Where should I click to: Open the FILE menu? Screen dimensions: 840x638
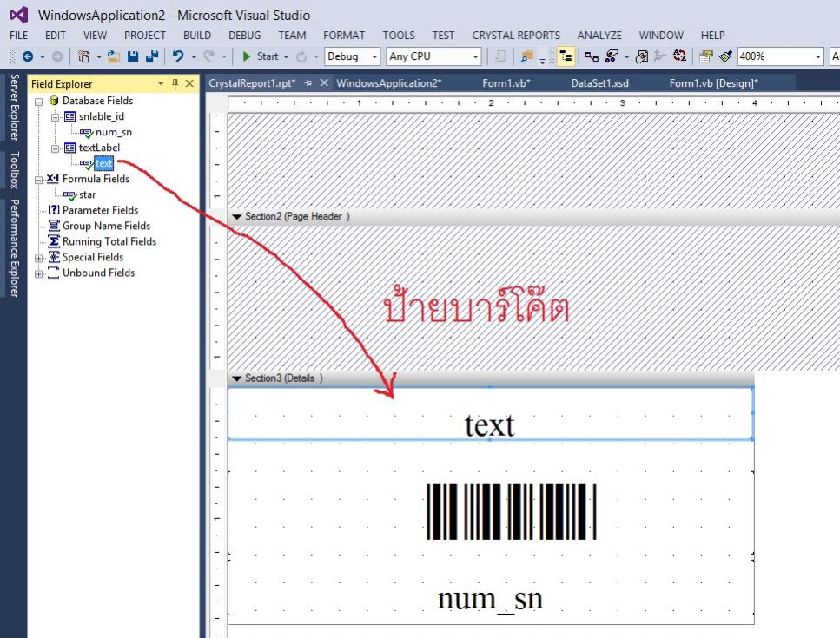[19, 36]
